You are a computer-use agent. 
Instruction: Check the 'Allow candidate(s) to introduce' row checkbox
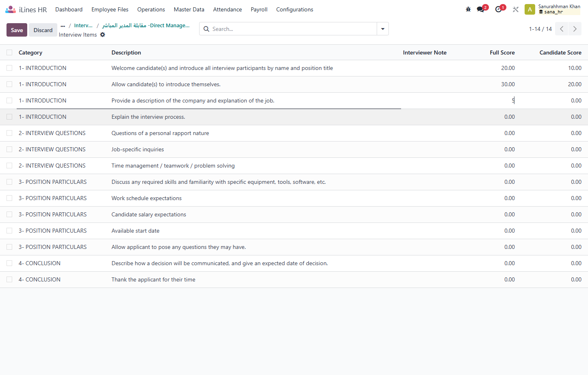9,84
